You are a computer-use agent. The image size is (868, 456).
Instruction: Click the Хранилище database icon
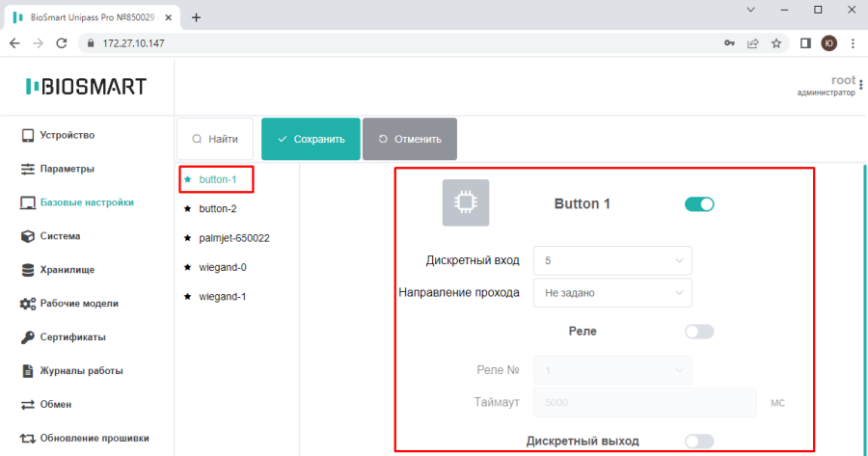[x=27, y=270]
